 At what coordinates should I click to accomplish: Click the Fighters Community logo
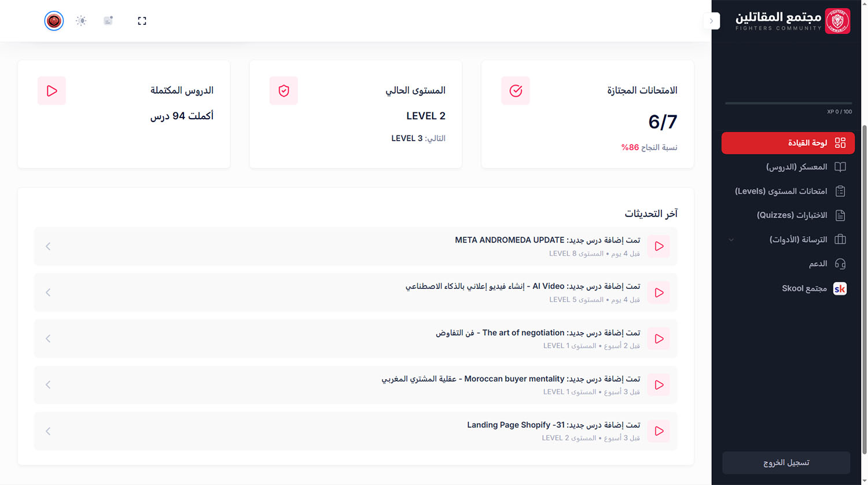coord(792,21)
